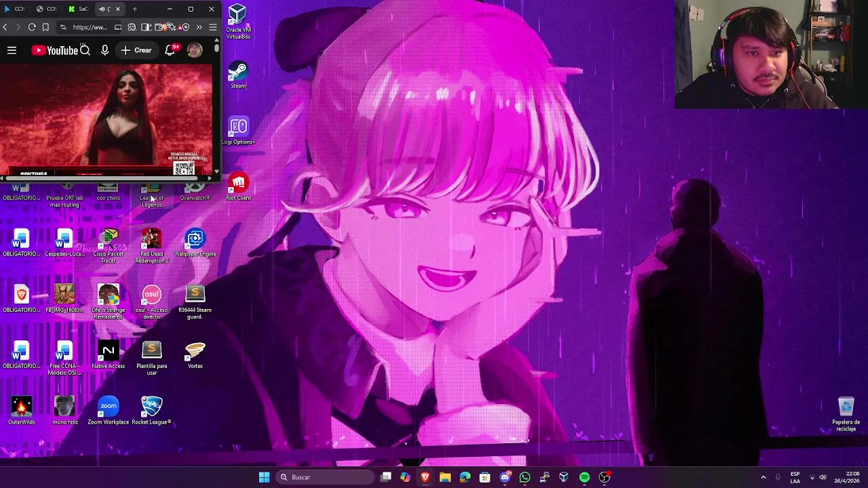The image size is (868, 488).
Task: Open Copilot from the taskbar
Action: tap(406, 477)
